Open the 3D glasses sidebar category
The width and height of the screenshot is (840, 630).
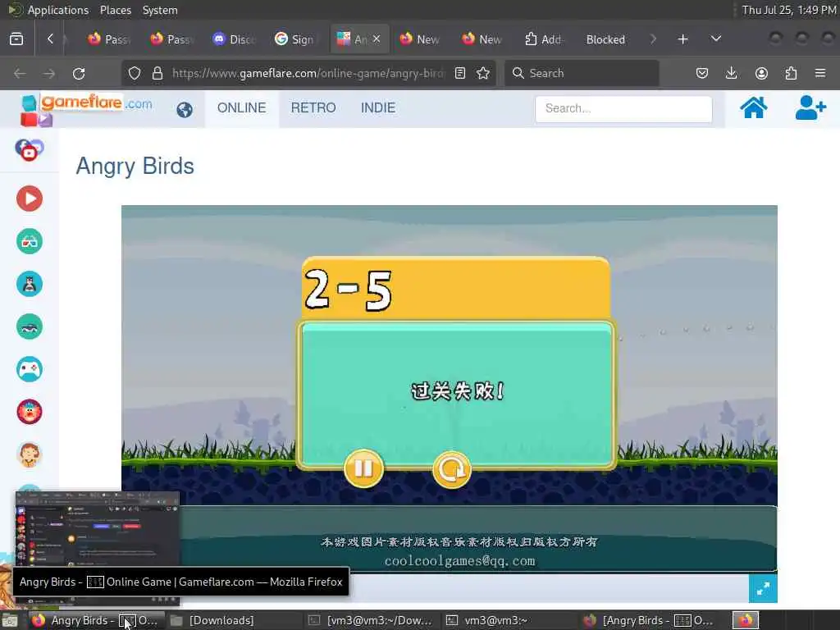click(x=30, y=242)
